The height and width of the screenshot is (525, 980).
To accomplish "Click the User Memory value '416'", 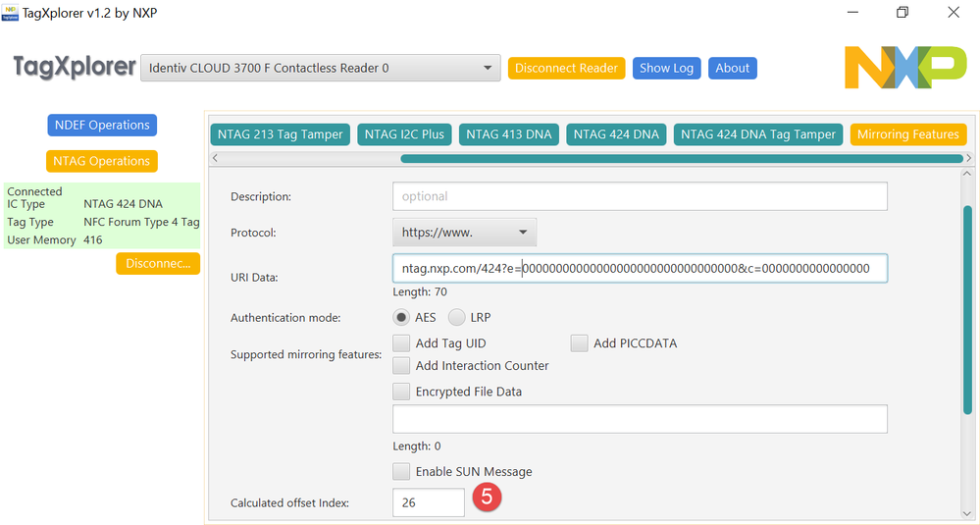I will 92,240.
